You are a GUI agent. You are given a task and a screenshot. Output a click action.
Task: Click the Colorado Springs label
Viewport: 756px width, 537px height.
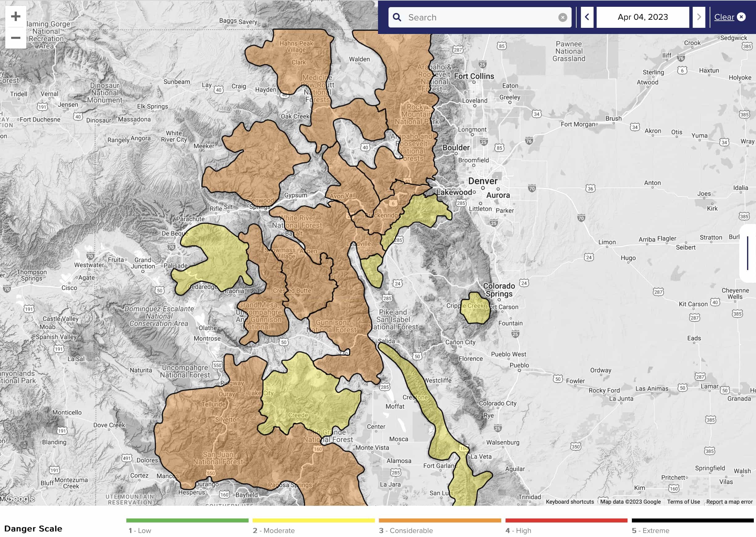[499, 290]
